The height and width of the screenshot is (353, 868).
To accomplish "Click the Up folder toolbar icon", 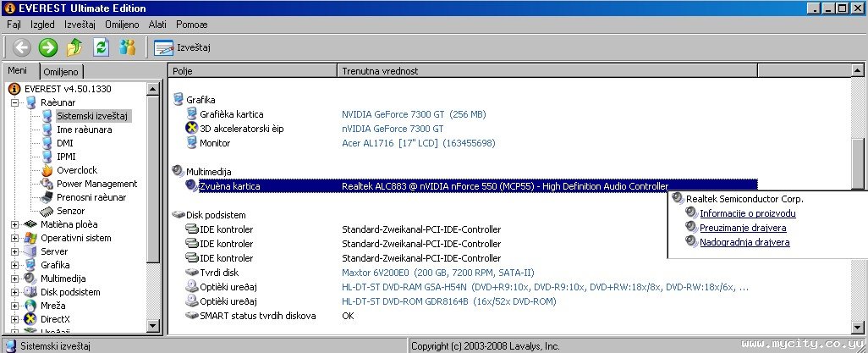I will tap(74, 47).
